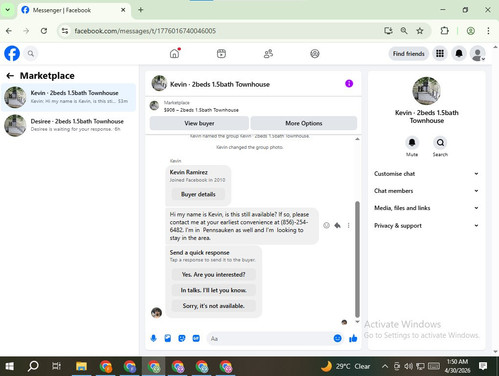Click Find friends button
This screenshot has width=499, height=376.
point(409,53)
